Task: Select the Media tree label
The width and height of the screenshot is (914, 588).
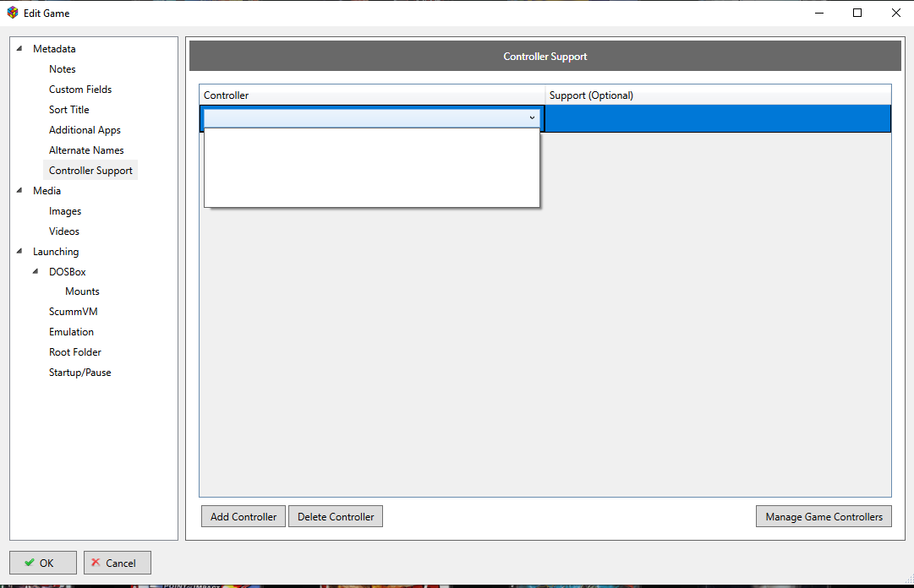Action: point(47,191)
